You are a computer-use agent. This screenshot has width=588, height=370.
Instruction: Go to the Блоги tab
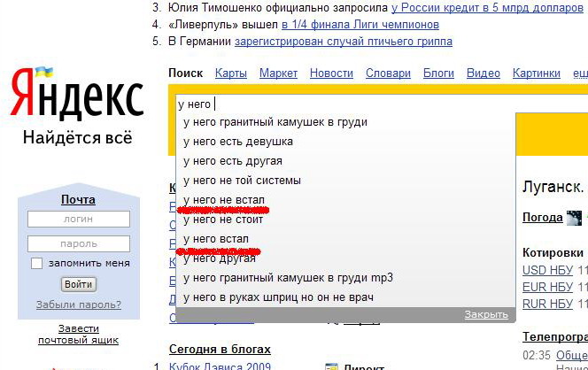438,73
